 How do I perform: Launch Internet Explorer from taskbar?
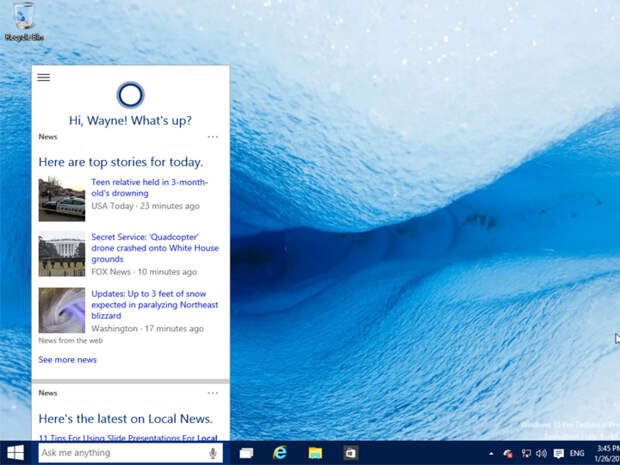(x=280, y=453)
